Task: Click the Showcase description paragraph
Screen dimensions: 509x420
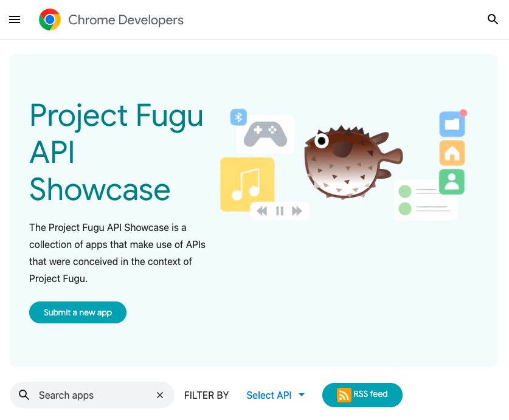Action: coord(117,253)
